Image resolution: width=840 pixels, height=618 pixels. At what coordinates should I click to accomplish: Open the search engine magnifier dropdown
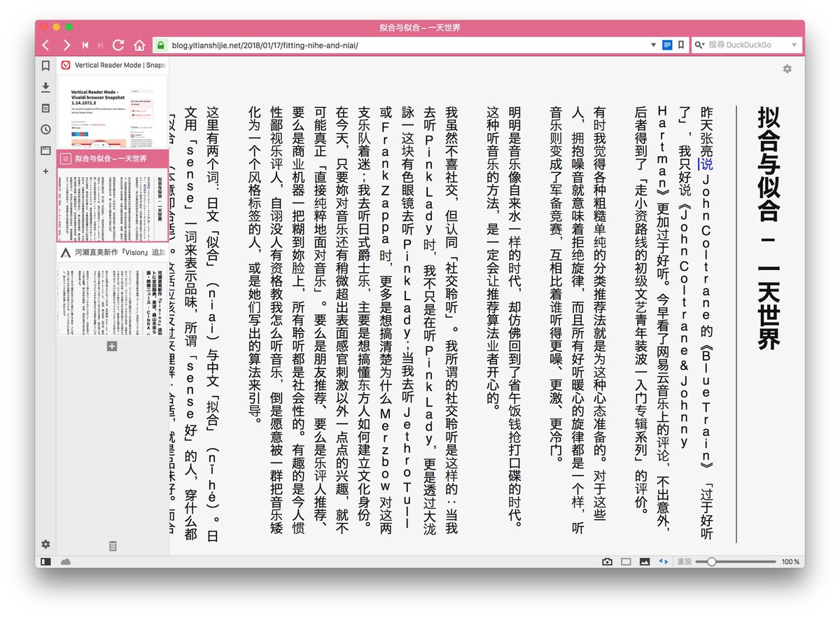699,45
